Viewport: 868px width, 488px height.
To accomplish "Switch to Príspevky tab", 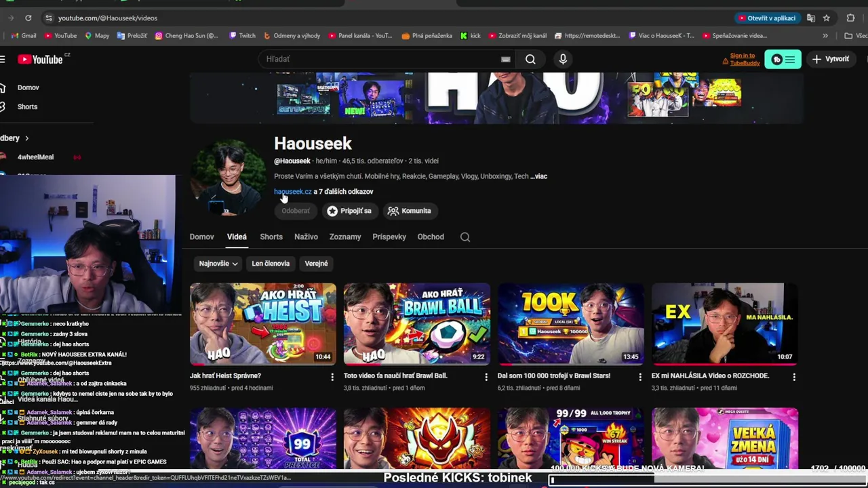I will coord(389,237).
